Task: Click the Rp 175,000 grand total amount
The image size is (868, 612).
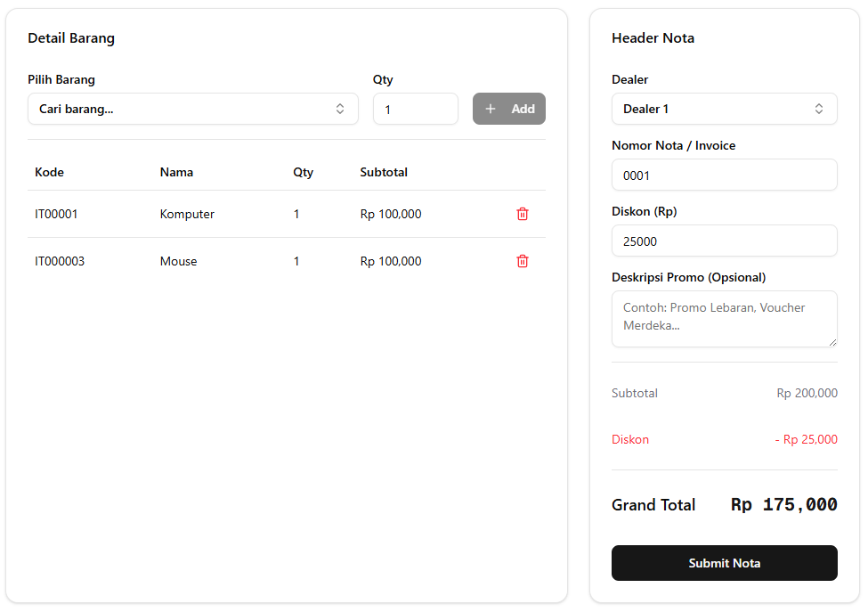Action: [x=783, y=505]
